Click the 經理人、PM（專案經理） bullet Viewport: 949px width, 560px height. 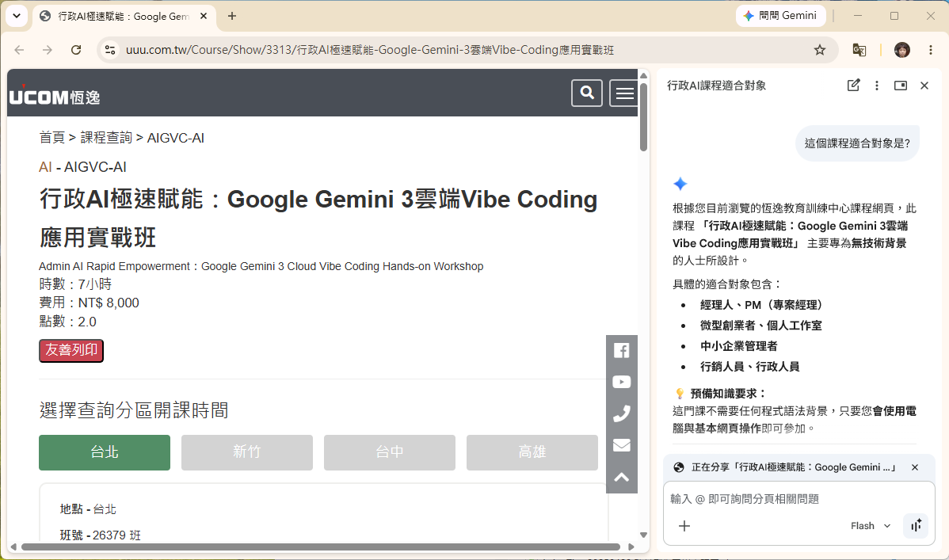coord(761,305)
